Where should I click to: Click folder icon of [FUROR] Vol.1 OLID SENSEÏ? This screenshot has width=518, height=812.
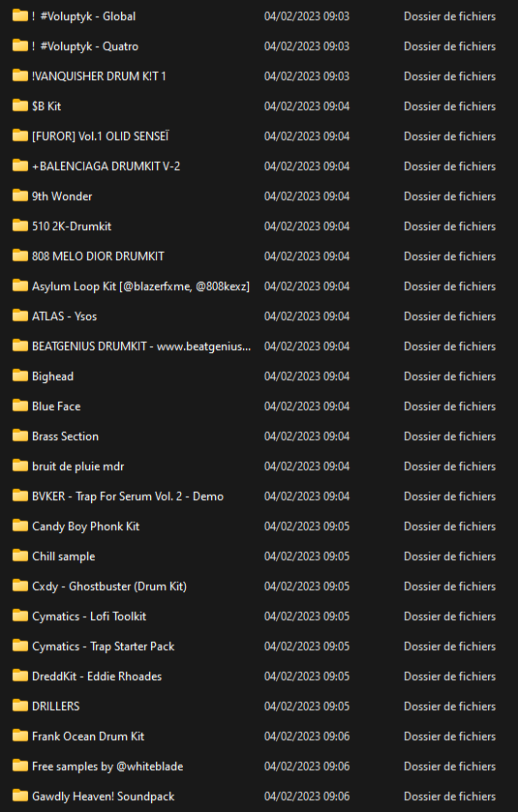click(x=20, y=135)
